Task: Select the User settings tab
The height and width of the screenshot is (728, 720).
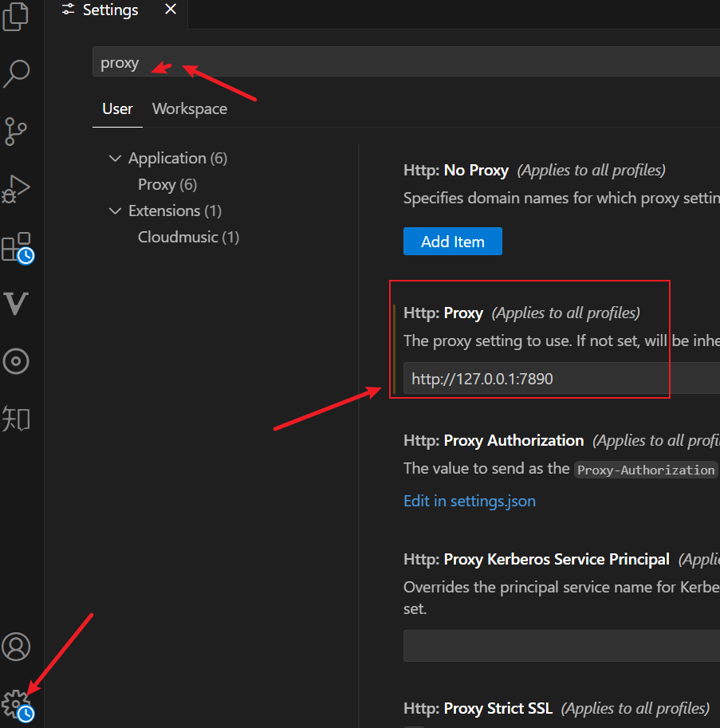Action: (x=117, y=109)
